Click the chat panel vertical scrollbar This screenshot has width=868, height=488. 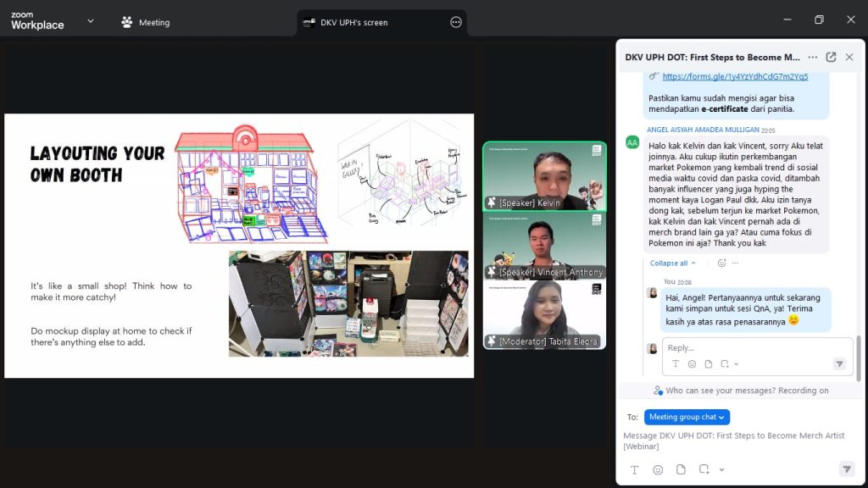click(x=858, y=356)
